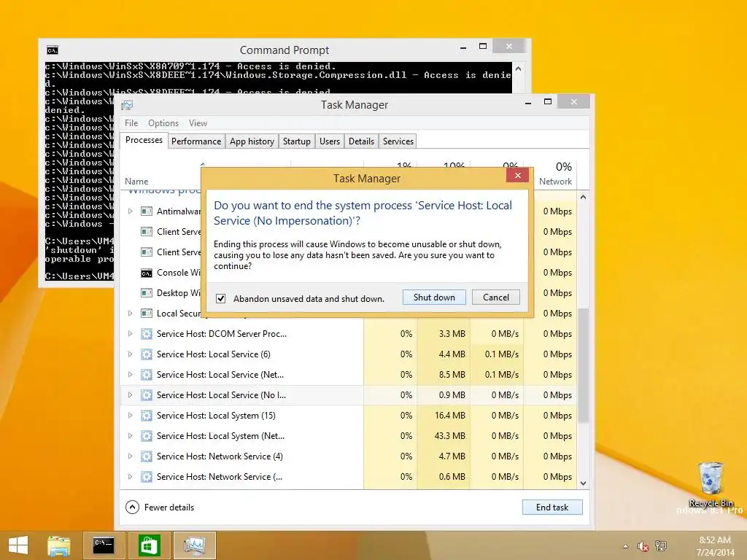The height and width of the screenshot is (560, 747).
Task: Open the Recycle Bin on desktop
Action: (x=711, y=485)
